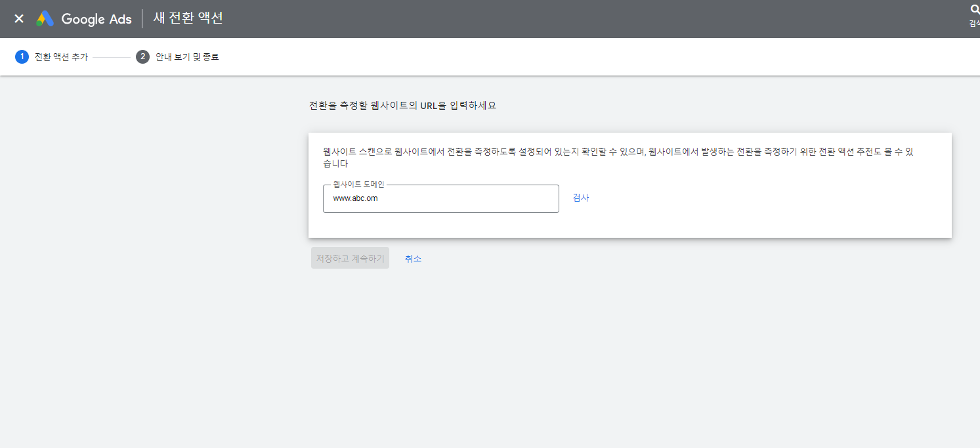Click the blue step 1 circle icon
This screenshot has height=448, width=980.
pyautogui.click(x=22, y=56)
